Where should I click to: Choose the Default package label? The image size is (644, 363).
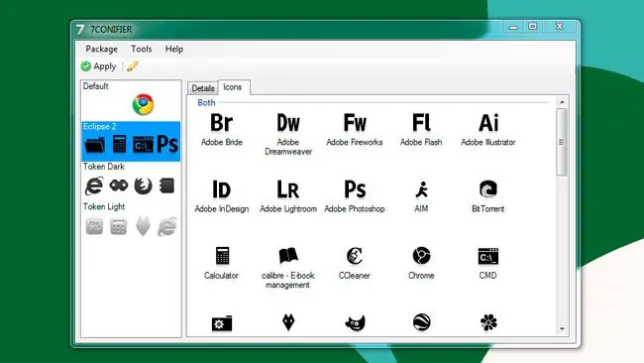tap(96, 86)
